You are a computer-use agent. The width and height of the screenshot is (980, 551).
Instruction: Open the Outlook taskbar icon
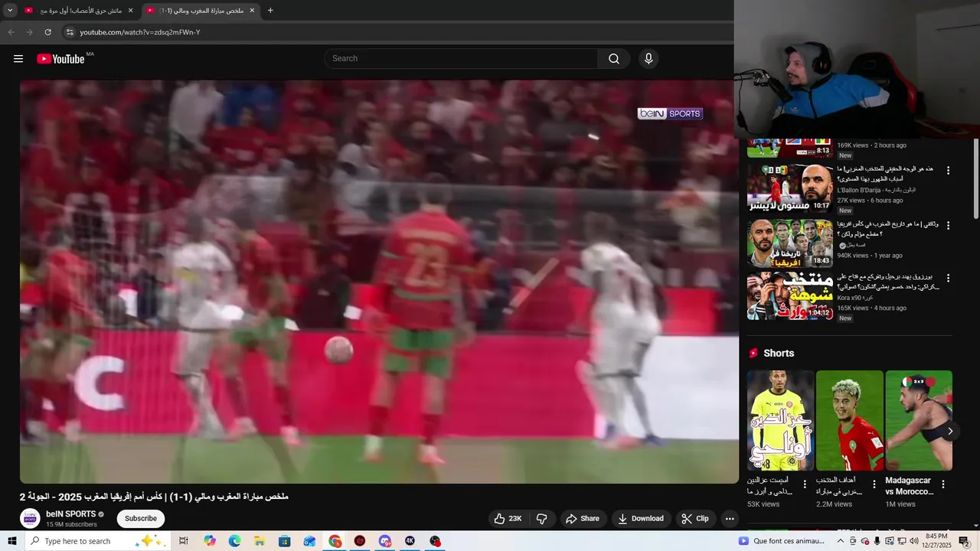pos(310,541)
